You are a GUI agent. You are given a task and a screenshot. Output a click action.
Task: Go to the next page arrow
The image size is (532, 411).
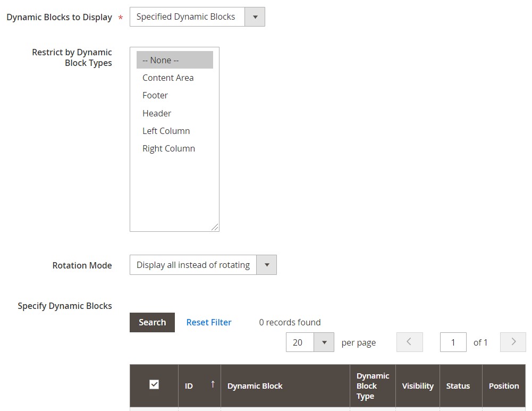[513, 342]
